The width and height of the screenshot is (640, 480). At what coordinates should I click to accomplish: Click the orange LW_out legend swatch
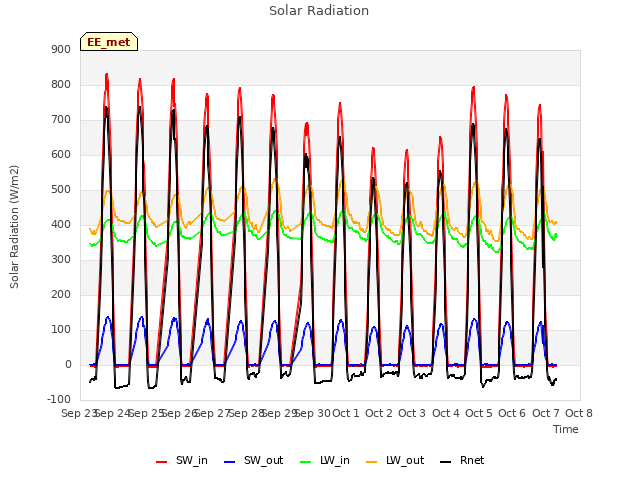[x=372, y=462]
